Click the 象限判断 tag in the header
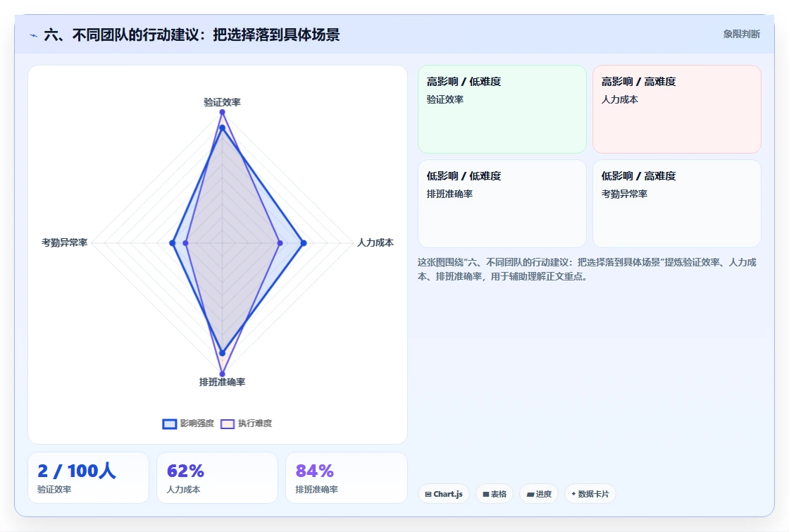 pyautogui.click(x=741, y=35)
